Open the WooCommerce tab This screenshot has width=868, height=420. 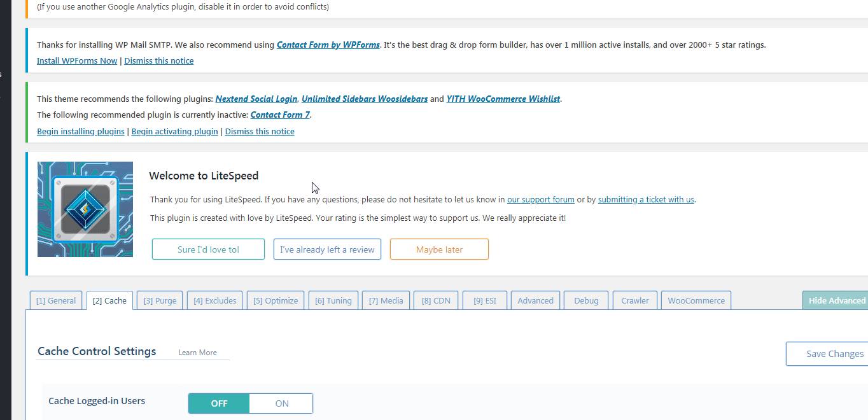[696, 300]
